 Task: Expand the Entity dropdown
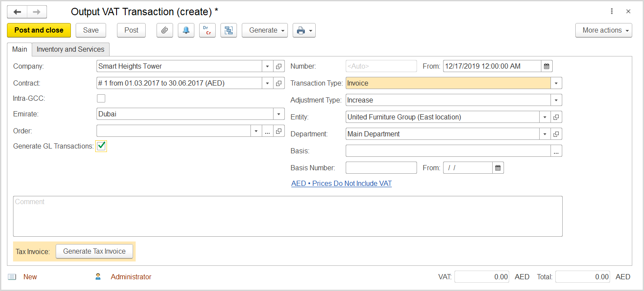(x=545, y=117)
